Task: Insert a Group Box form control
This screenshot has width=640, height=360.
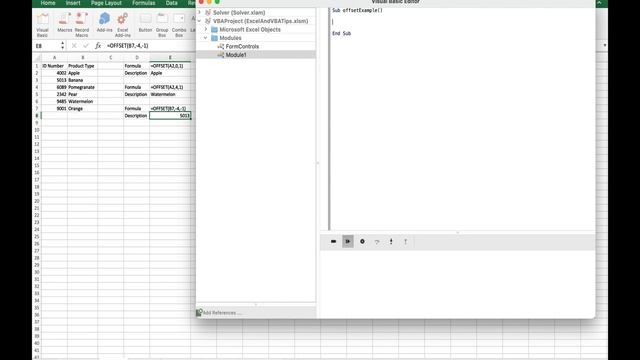Action: pos(162,24)
